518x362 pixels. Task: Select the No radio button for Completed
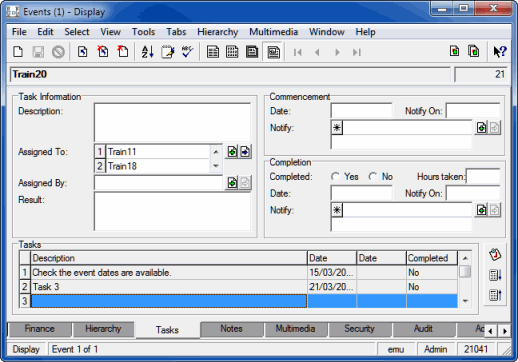372,176
